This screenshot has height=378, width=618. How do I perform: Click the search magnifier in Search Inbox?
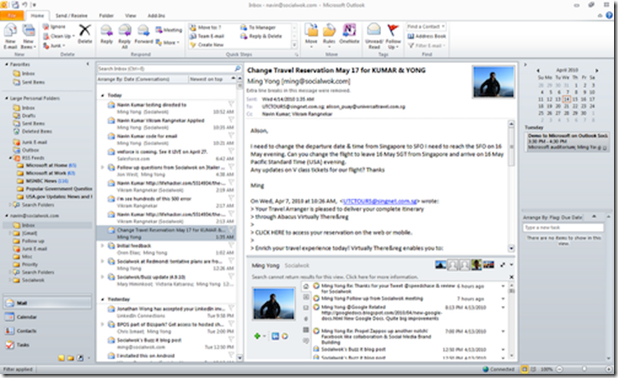point(238,69)
